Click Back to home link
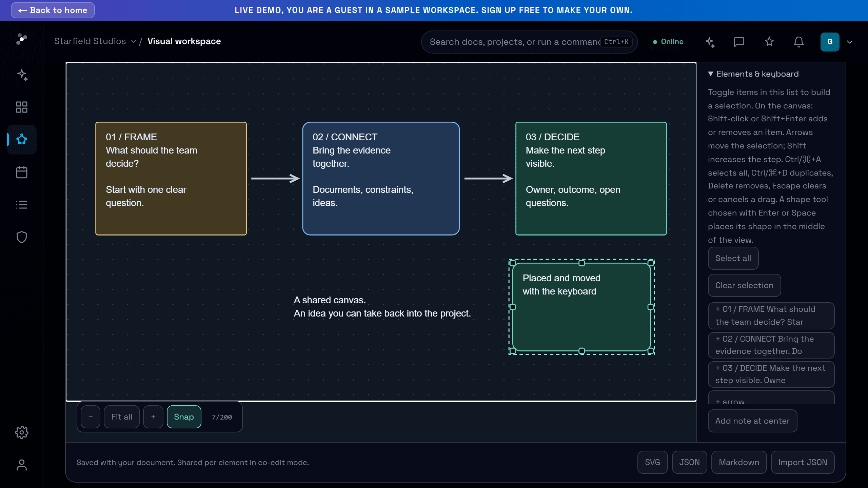Screen dimensions: 868x488 pos(53,10)
